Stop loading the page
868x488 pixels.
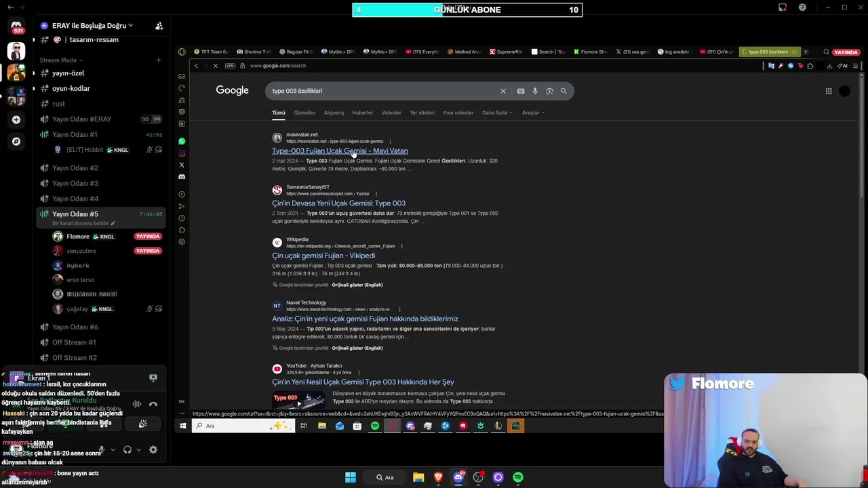pos(215,66)
